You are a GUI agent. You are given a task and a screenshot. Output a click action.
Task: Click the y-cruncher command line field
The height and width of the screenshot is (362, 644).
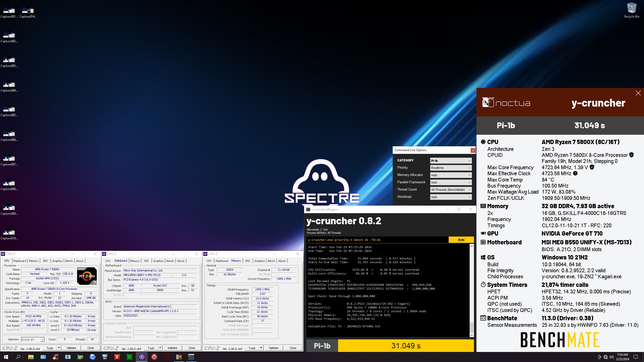(x=377, y=240)
